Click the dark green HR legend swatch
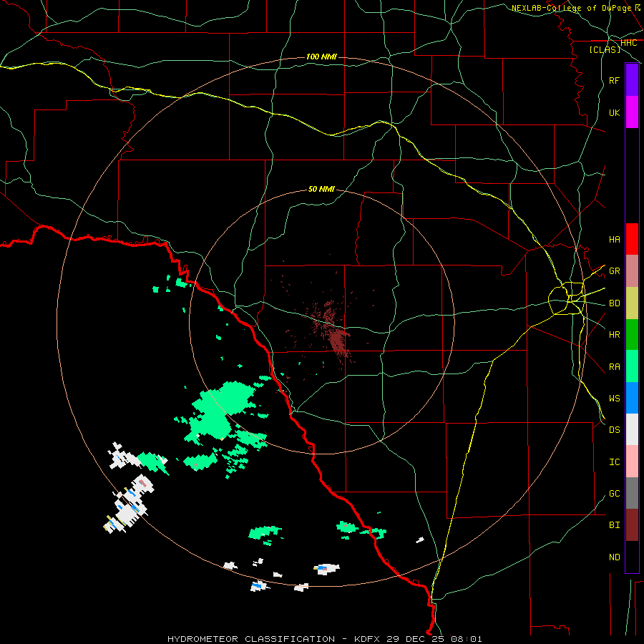The height and width of the screenshot is (644, 644). click(632, 335)
